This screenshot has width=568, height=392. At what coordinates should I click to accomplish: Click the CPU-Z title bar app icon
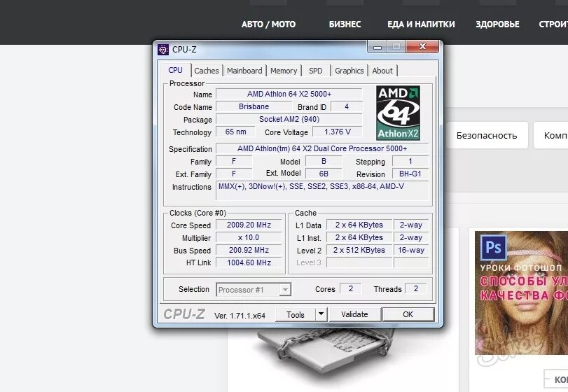163,49
